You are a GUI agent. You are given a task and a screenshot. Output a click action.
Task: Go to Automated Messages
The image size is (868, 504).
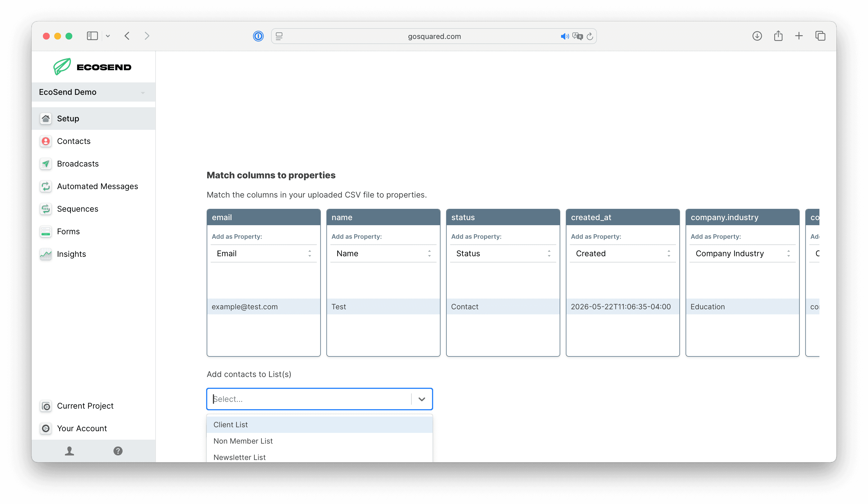[94, 186]
